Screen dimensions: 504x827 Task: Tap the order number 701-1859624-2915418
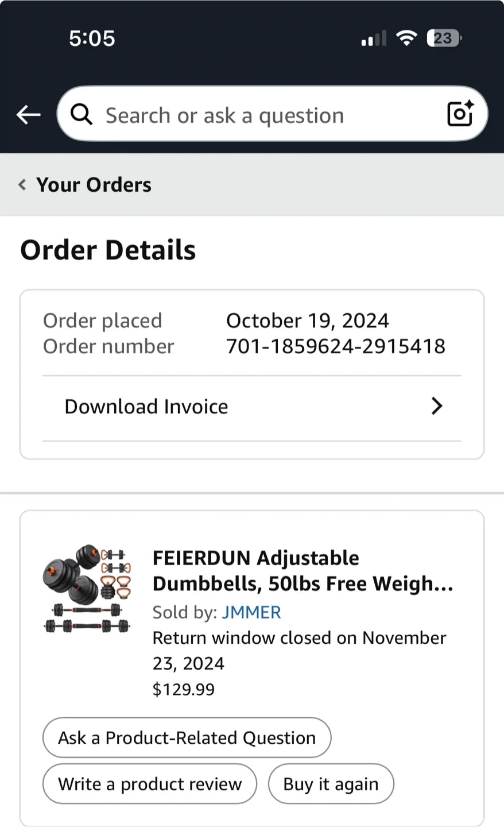coord(336,346)
